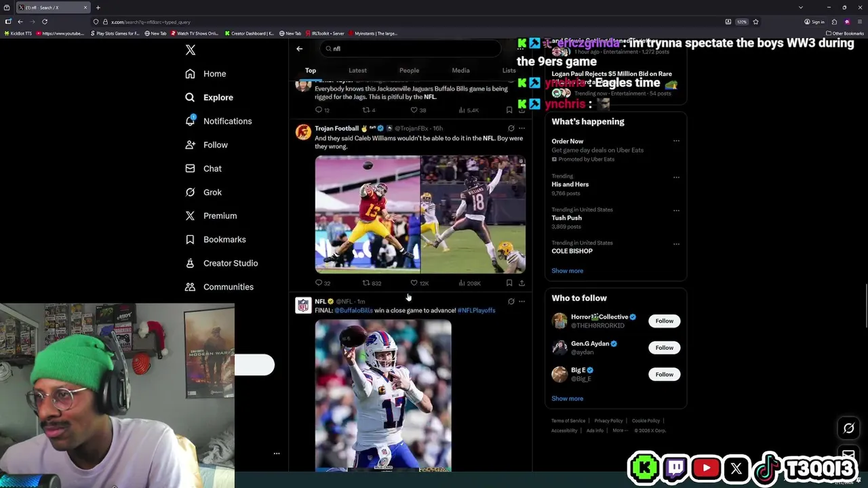Expand the More footer menu
The height and width of the screenshot is (488, 868).
click(620, 430)
